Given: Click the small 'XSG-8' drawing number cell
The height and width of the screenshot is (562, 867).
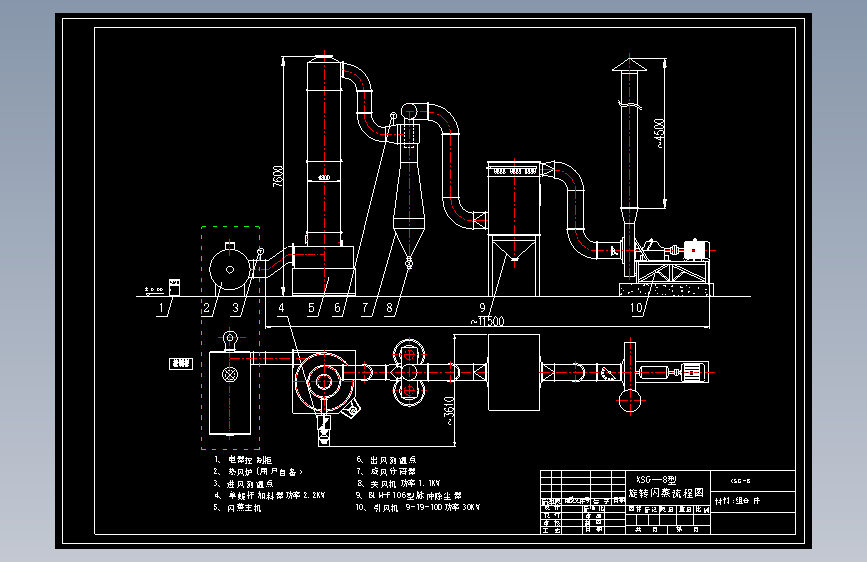Looking at the screenshot, I should click(740, 481).
